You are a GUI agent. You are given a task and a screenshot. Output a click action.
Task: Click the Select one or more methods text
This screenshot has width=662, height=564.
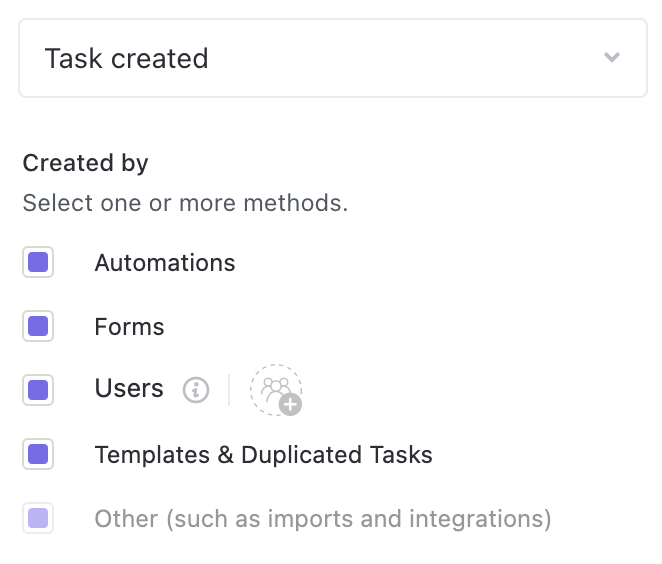pyautogui.click(x=185, y=203)
